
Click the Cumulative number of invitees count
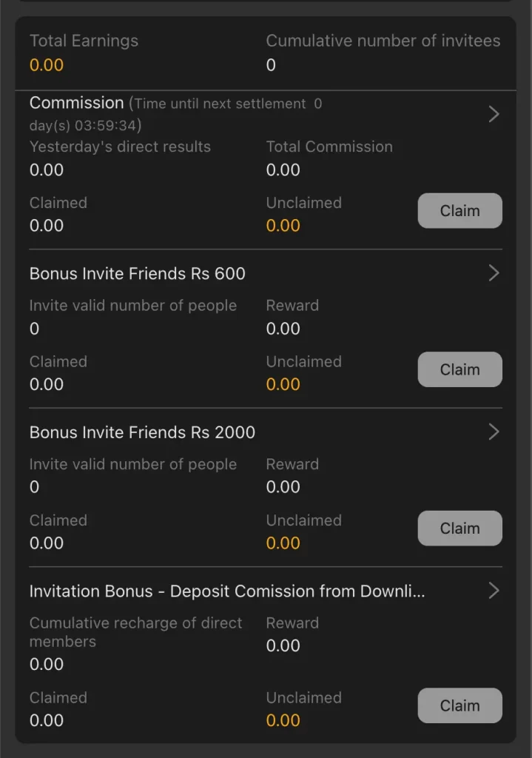(271, 65)
